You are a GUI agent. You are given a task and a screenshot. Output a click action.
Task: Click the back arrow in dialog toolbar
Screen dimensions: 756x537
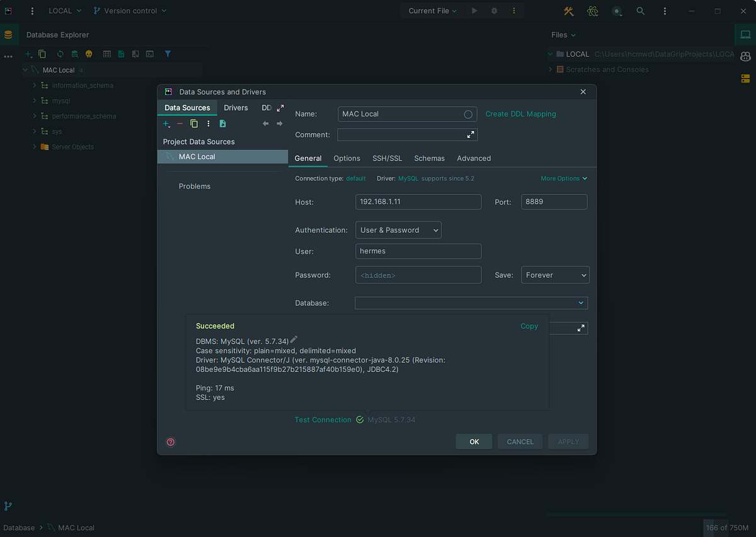(266, 124)
